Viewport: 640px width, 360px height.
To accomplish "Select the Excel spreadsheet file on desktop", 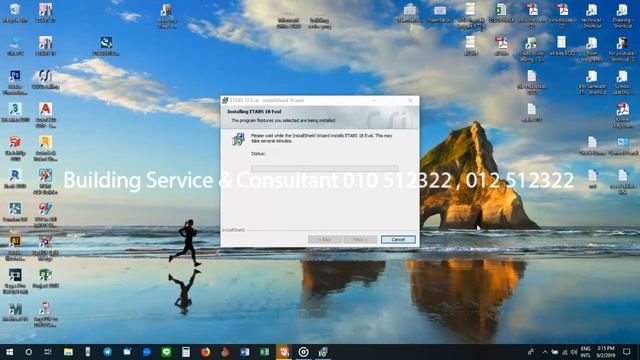I will [x=501, y=13].
